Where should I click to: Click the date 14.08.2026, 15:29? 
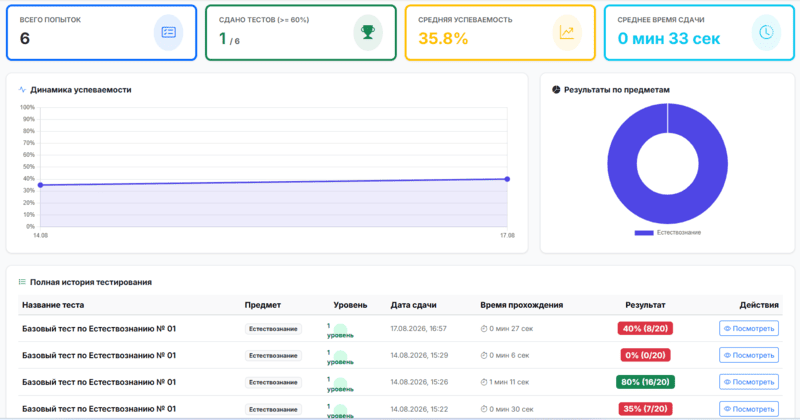pos(419,355)
